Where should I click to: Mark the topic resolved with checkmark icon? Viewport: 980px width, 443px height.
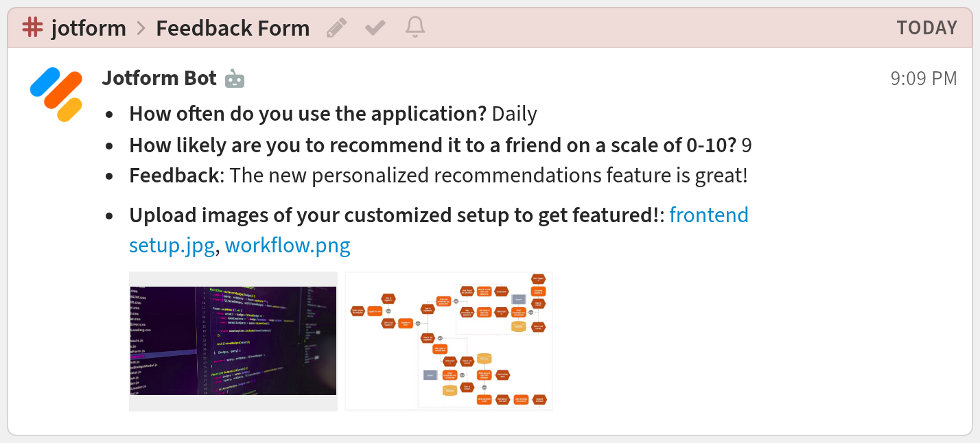coord(375,28)
